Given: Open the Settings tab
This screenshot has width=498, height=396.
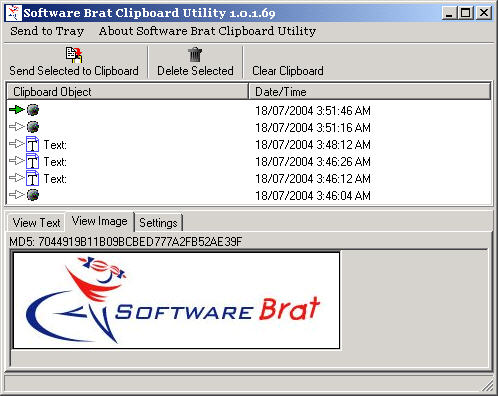Looking at the screenshot, I should tap(158, 223).
